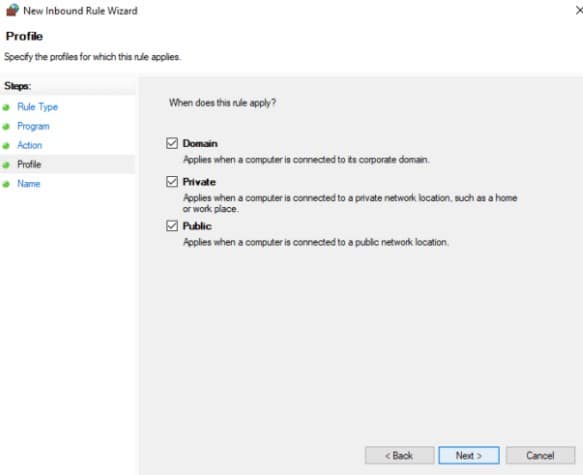Uncheck the Private profile checkbox
583x475 pixels.
coord(172,181)
